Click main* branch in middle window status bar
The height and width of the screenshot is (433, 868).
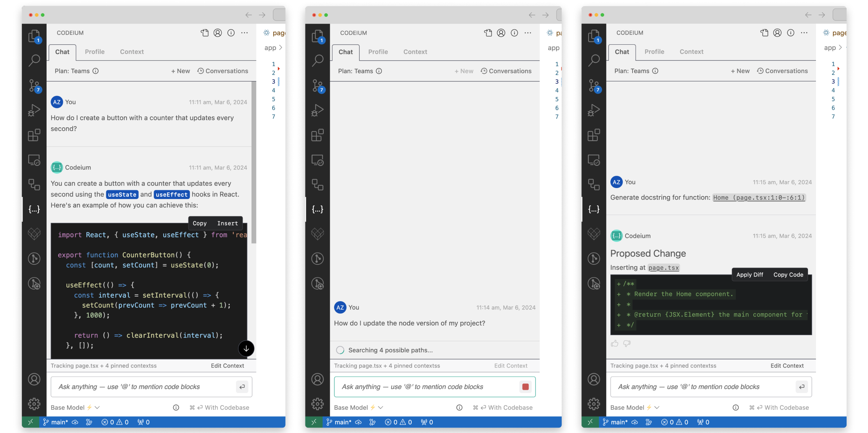point(339,422)
